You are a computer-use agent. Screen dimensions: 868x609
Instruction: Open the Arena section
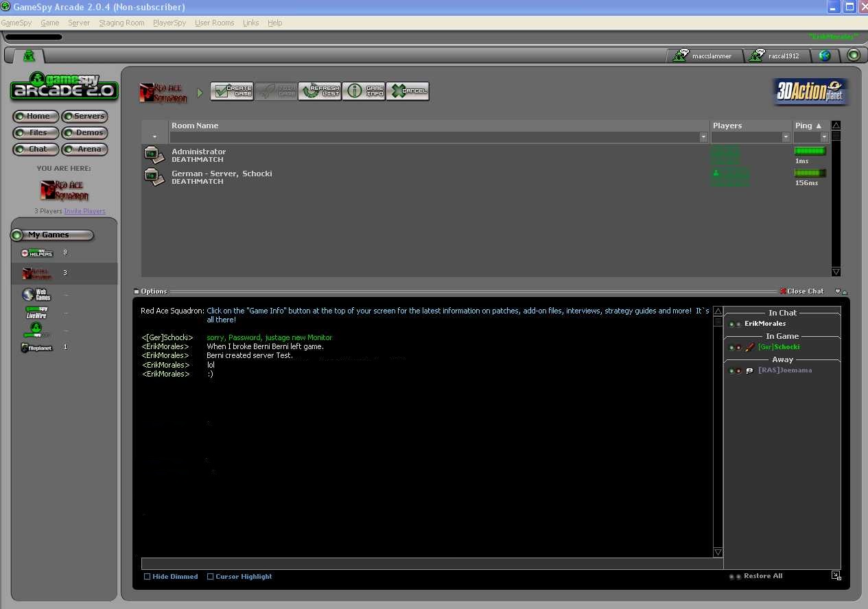pos(85,150)
